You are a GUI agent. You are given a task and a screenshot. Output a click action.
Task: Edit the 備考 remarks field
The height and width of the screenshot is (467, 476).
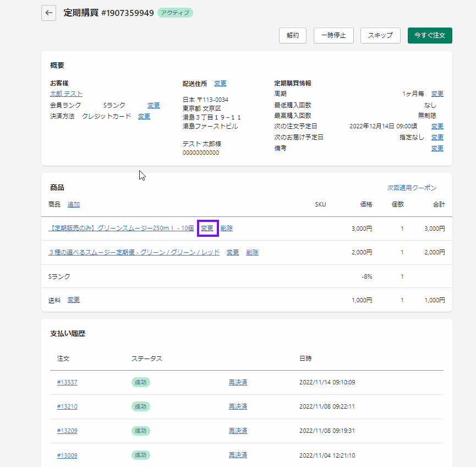click(437, 148)
